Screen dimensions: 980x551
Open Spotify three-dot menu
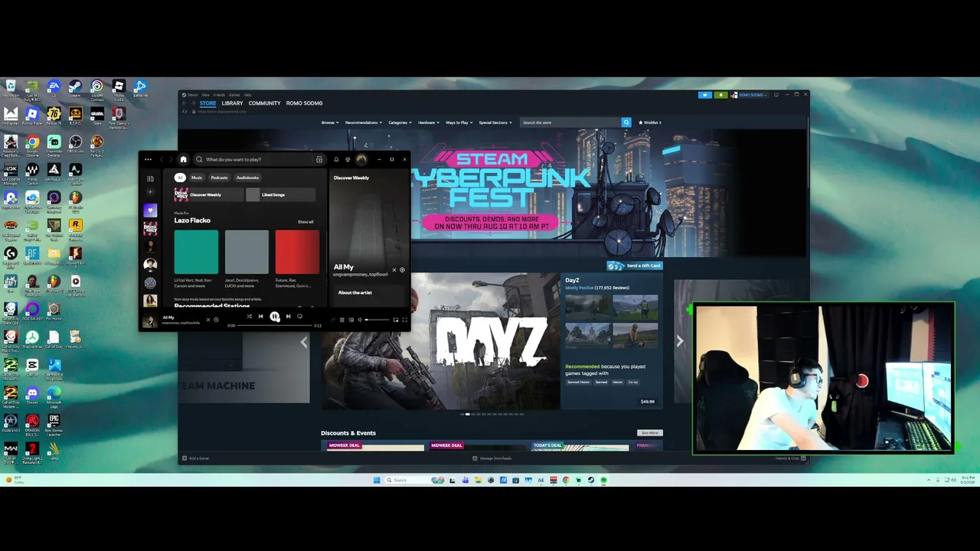[148, 159]
